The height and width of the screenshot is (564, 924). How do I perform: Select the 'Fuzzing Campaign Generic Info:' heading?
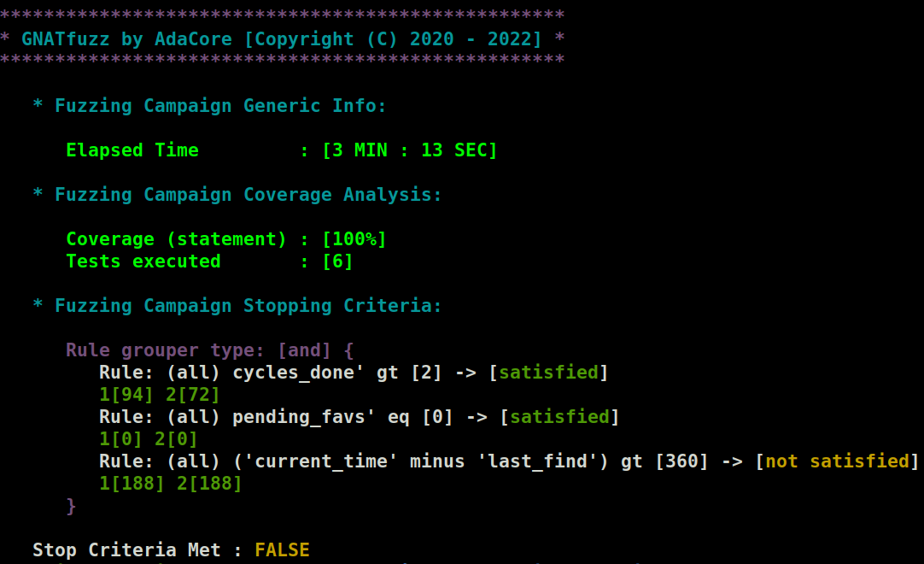220,106
